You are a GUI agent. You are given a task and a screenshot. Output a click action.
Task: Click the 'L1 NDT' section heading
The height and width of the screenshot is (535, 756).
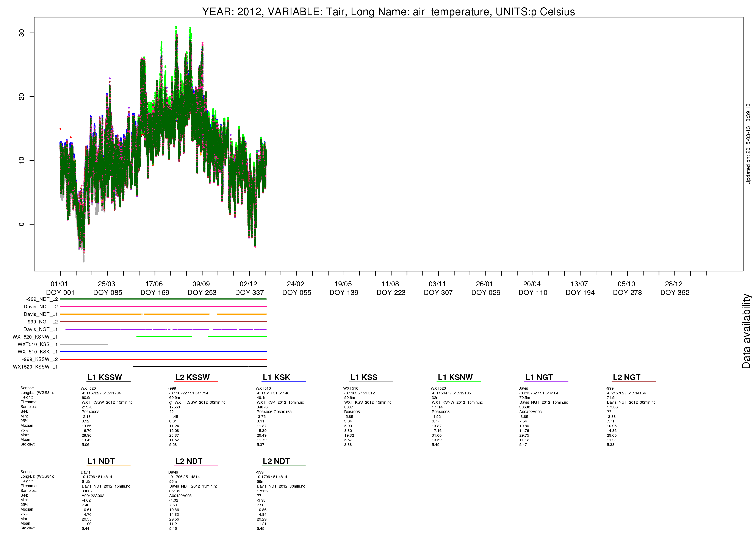pyautogui.click(x=101, y=461)
